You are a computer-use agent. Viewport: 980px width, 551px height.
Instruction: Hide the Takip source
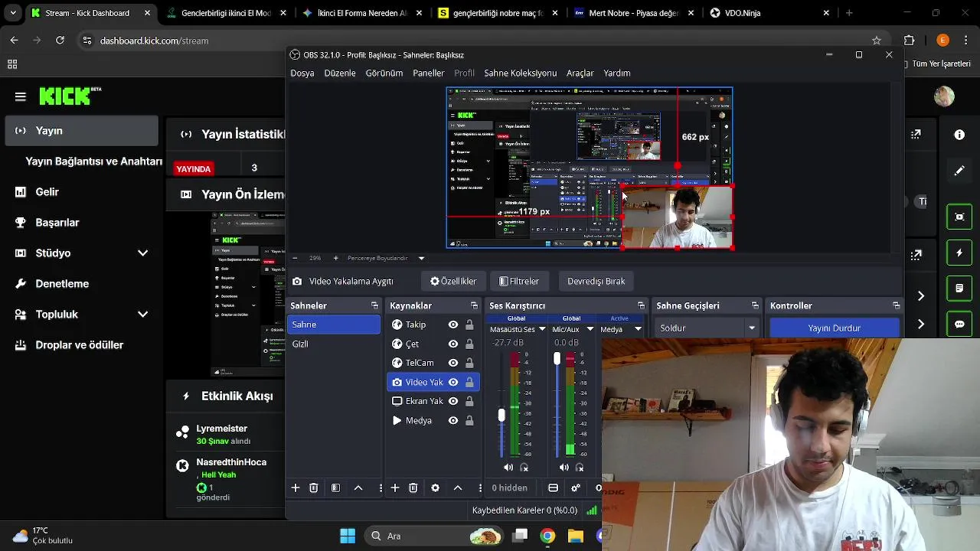pyautogui.click(x=453, y=324)
